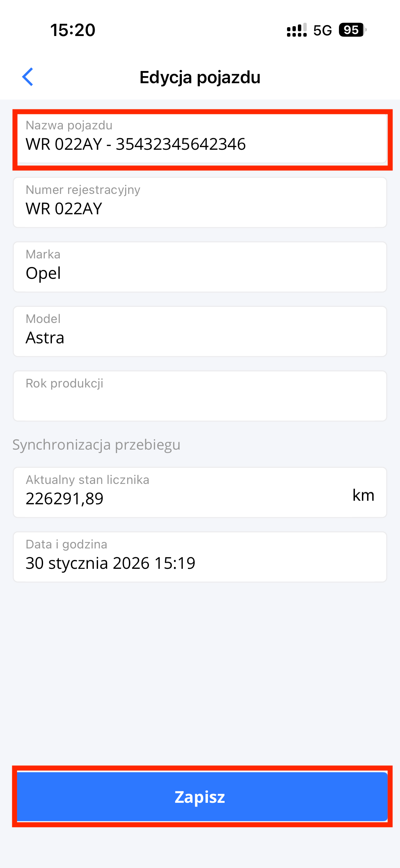Focus the empty Rok produkcji field
The image size is (400, 868).
click(x=200, y=396)
